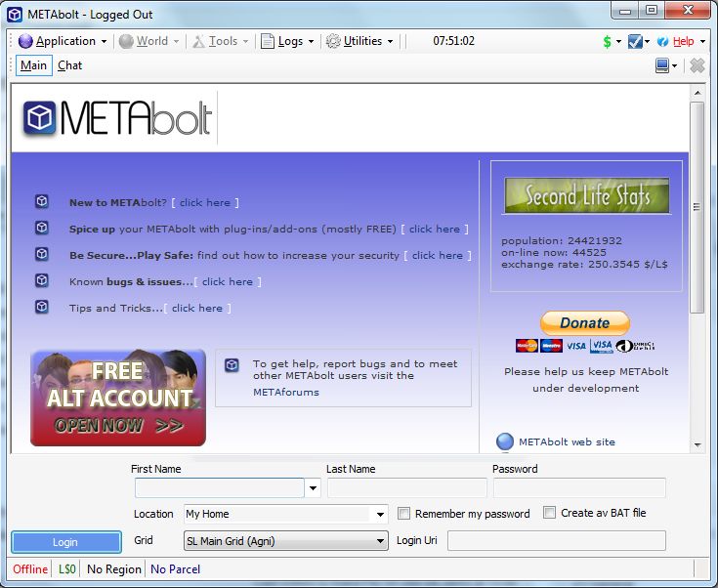Click the Logs document icon
Image resolution: width=718 pixels, height=588 pixels.
[x=268, y=41]
